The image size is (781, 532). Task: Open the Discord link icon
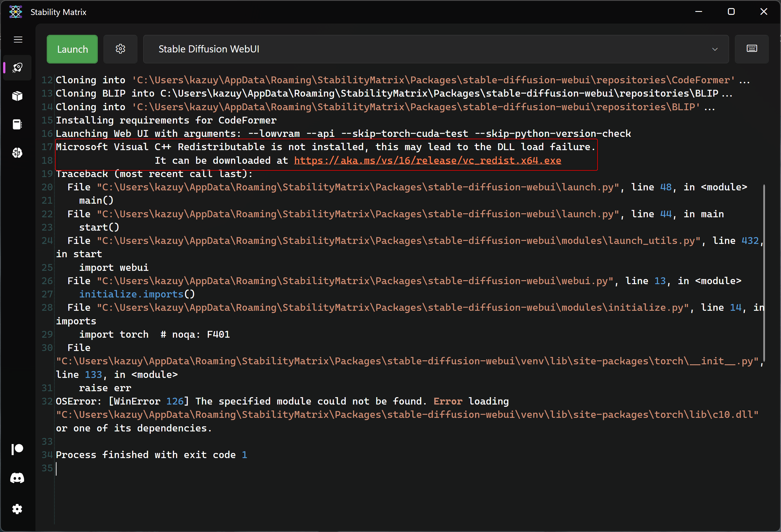pos(18,478)
